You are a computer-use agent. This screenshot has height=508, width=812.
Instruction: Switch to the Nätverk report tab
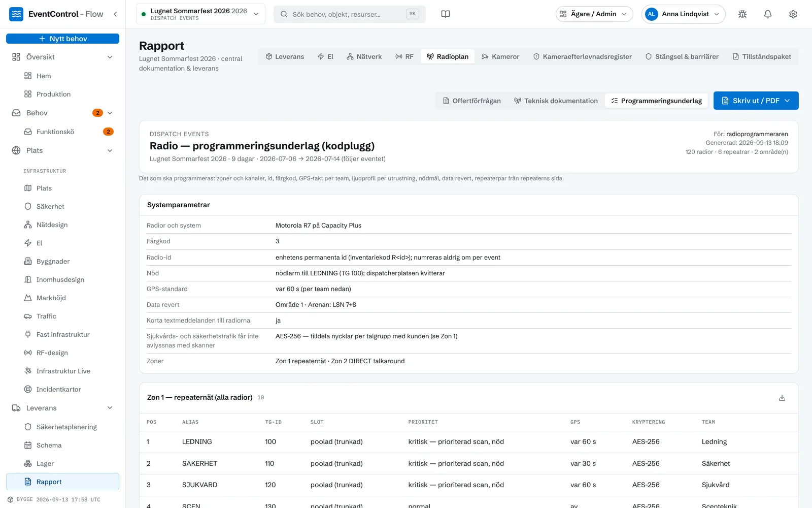click(364, 56)
